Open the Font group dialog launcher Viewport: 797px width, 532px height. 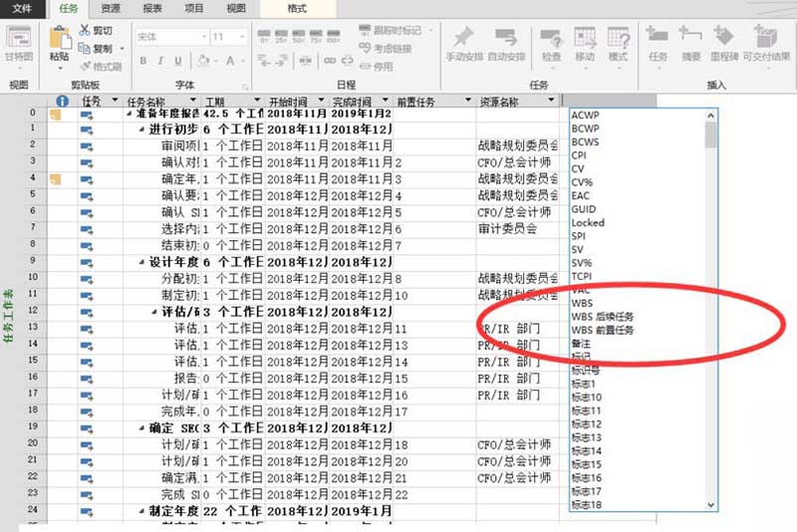pyautogui.click(x=245, y=87)
